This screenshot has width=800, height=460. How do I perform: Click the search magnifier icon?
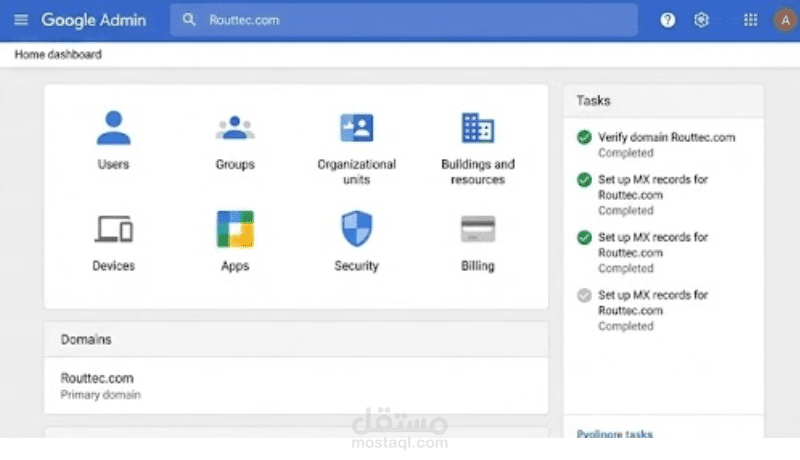click(x=189, y=20)
